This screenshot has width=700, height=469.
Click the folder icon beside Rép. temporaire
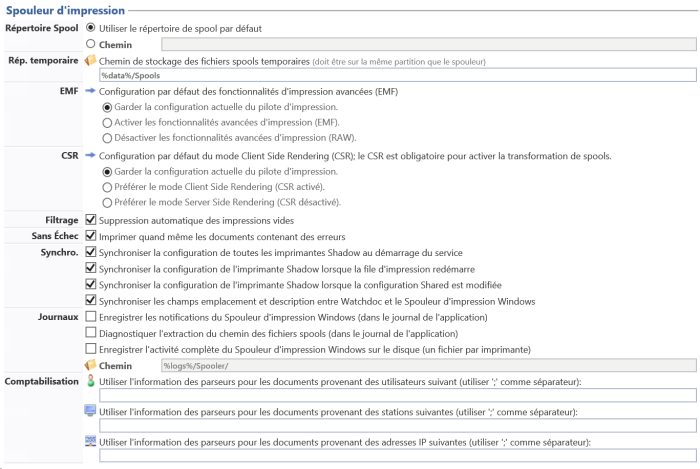click(x=91, y=61)
